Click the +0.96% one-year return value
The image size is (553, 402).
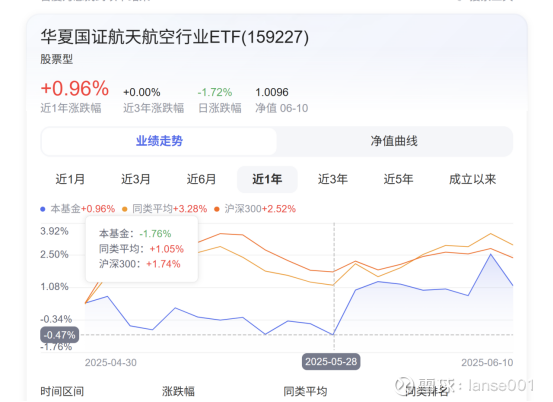click(x=75, y=88)
